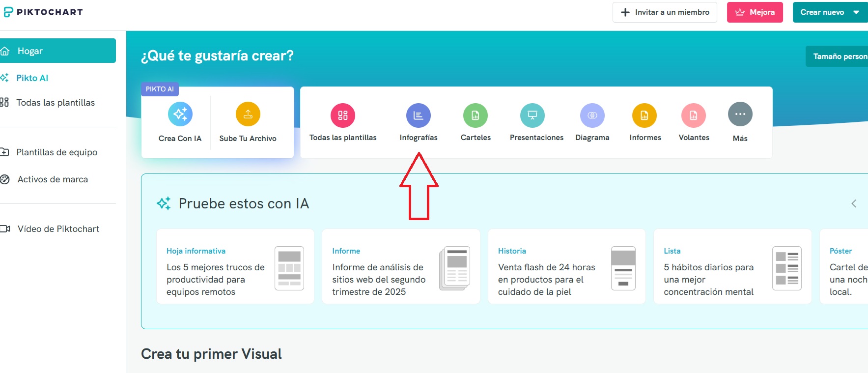The width and height of the screenshot is (868, 373).
Task: Select the Infografías category icon
Action: [x=419, y=115]
